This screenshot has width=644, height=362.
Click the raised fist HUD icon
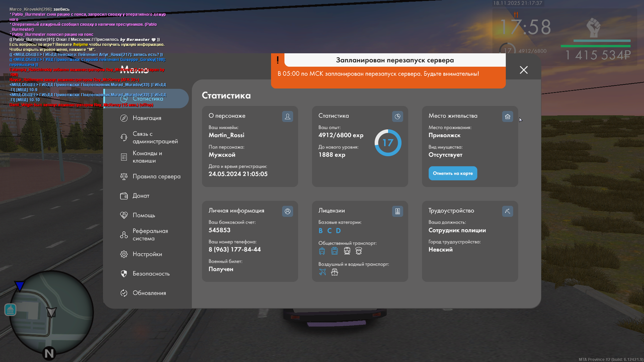click(x=595, y=29)
